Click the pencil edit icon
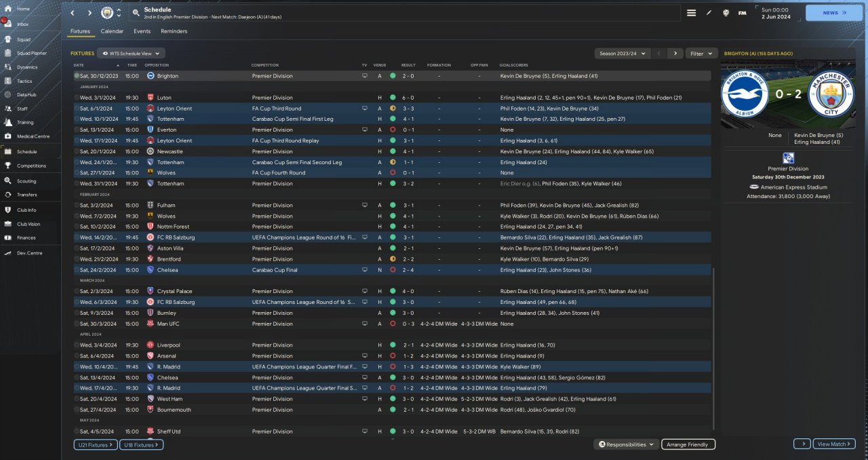Image resolution: width=868 pixels, height=460 pixels. click(x=709, y=13)
